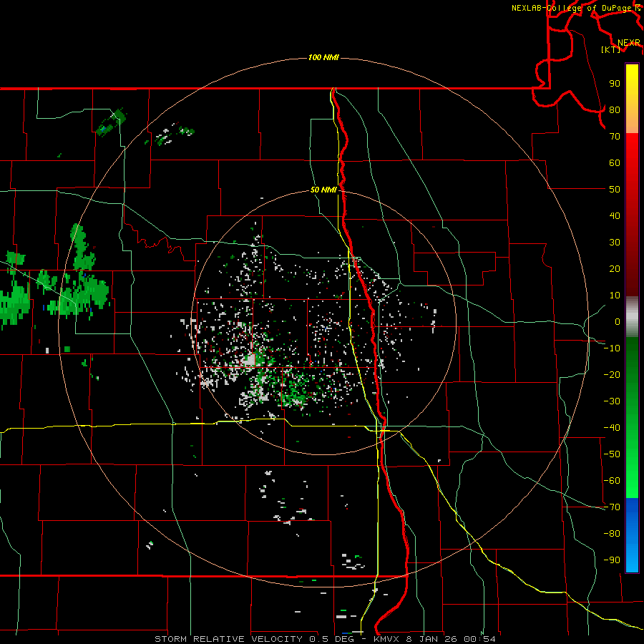Click the 0 value on velocity scale
The height and width of the screenshot is (644, 644).
pyautogui.click(x=618, y=321)
